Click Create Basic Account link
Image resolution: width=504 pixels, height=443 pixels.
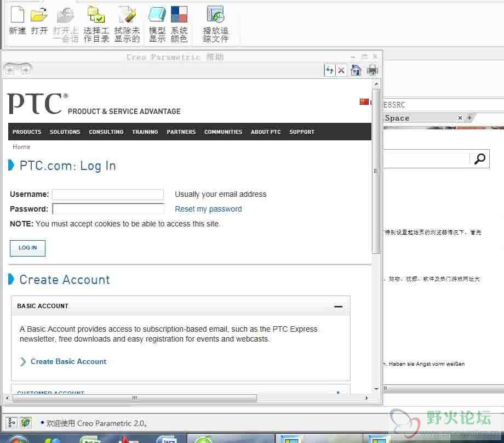tap(68, 361)
